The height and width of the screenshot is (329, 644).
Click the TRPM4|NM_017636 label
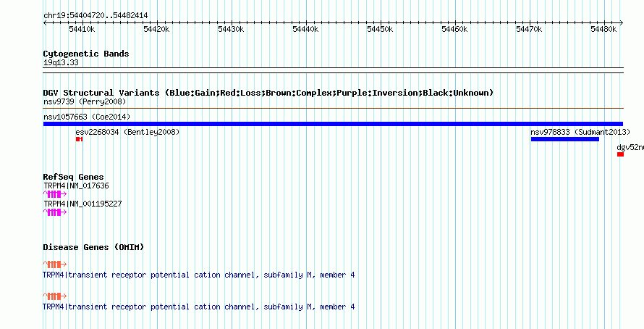click(x=76, y=186)
